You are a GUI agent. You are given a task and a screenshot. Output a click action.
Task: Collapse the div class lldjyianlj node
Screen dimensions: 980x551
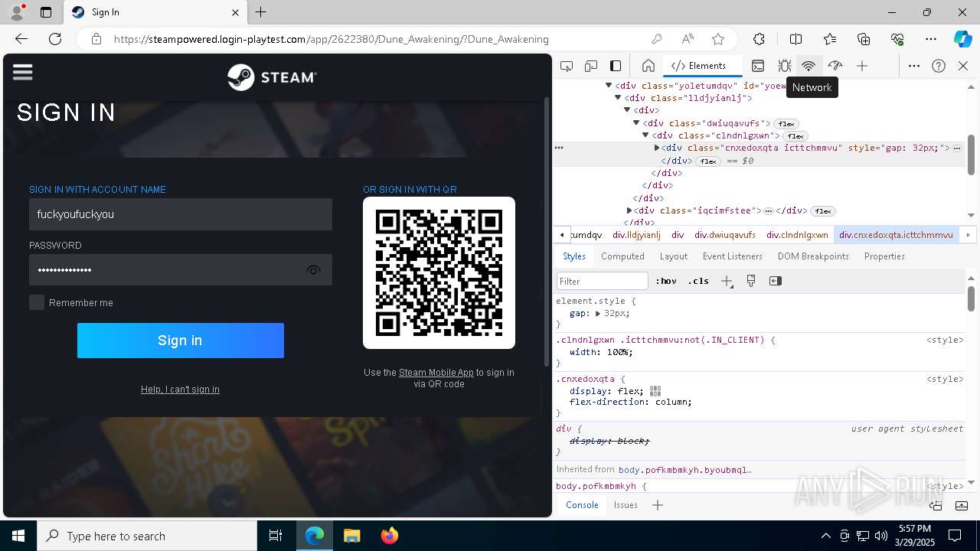click(x=618, y=98)
